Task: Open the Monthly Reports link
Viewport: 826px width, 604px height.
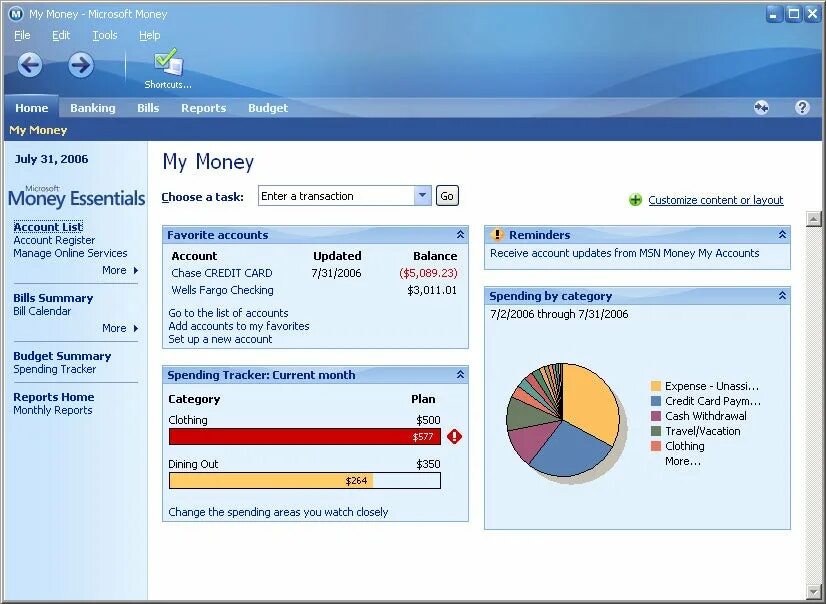Action: [x=53, y=410]
